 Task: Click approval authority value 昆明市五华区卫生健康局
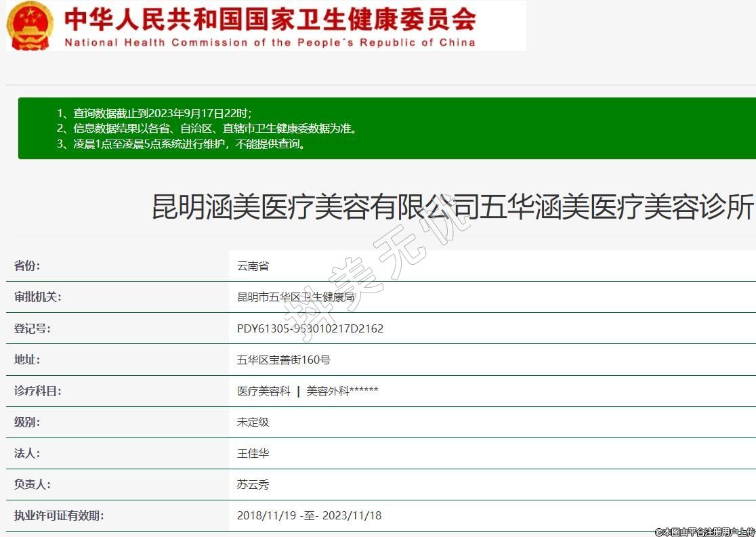coord(295,297)
